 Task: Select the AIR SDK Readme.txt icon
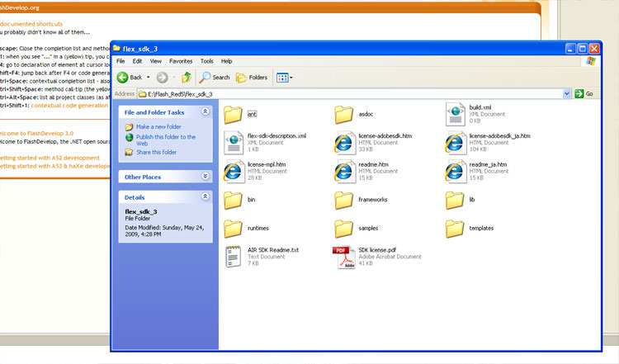(x=234, y=257)
